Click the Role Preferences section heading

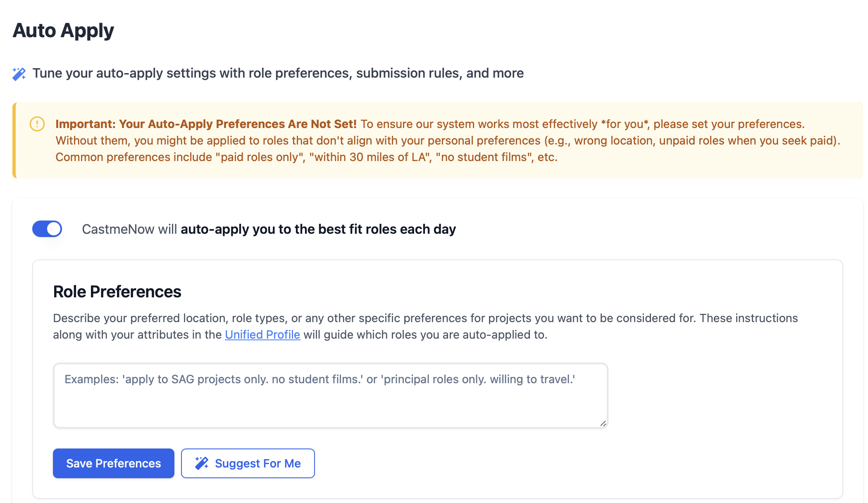click(117, 292)
